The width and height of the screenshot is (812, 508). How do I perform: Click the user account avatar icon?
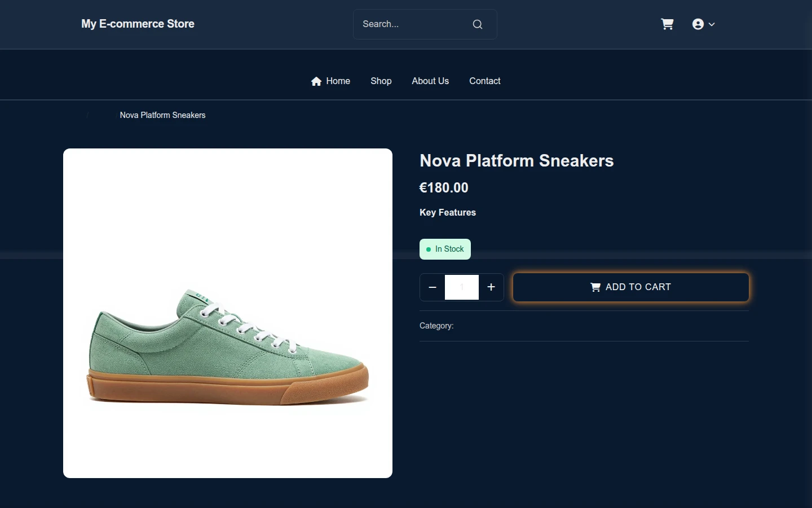click(698, 24)
